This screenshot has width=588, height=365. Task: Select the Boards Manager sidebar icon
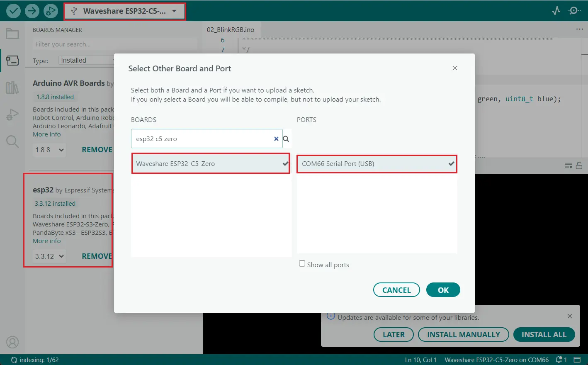[x=12, y=61]
